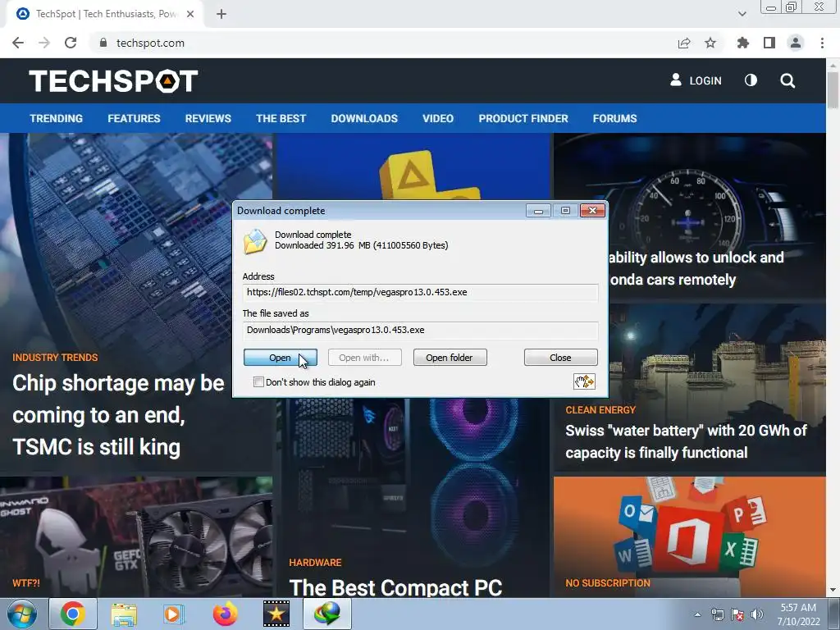This screenshot has width=840, height=630.
Task: Open a new browser tab
Action: [x=221, y=15]
